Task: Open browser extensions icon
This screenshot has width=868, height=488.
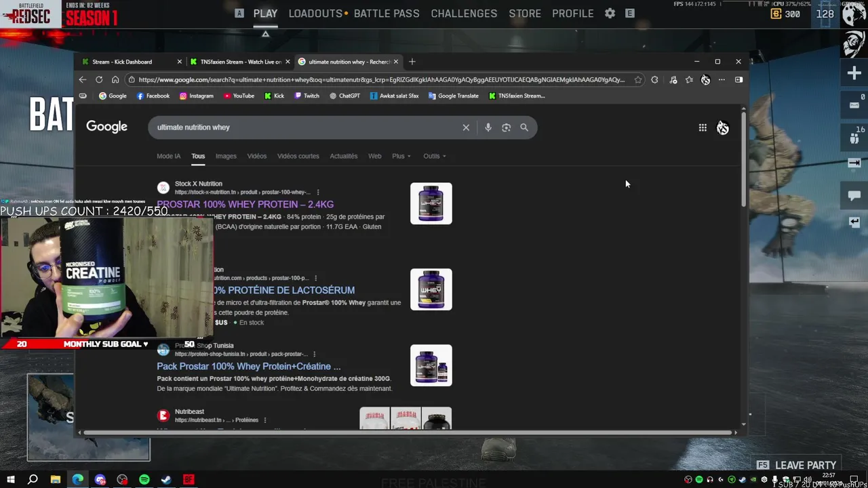Action: pyautogui.click(x=654, y=79)
